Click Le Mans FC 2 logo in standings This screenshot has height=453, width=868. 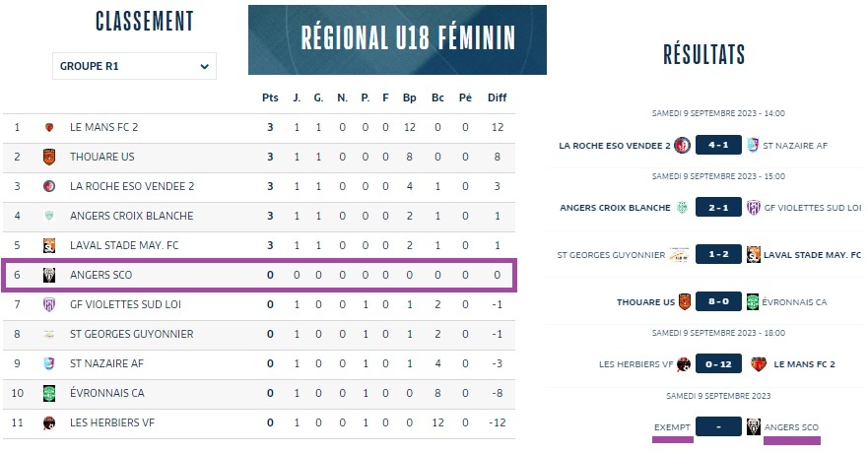pyautogui.click(x=49, y=127)
